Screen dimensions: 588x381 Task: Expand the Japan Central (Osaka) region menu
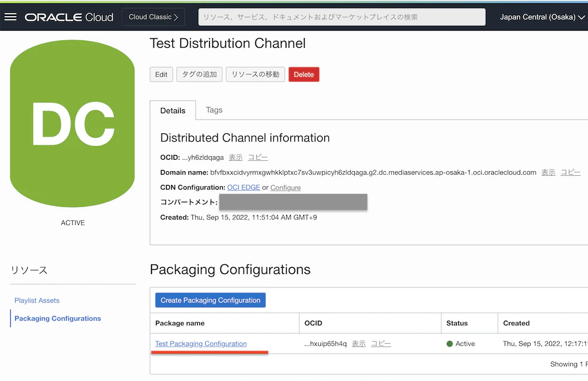[542, 17]
